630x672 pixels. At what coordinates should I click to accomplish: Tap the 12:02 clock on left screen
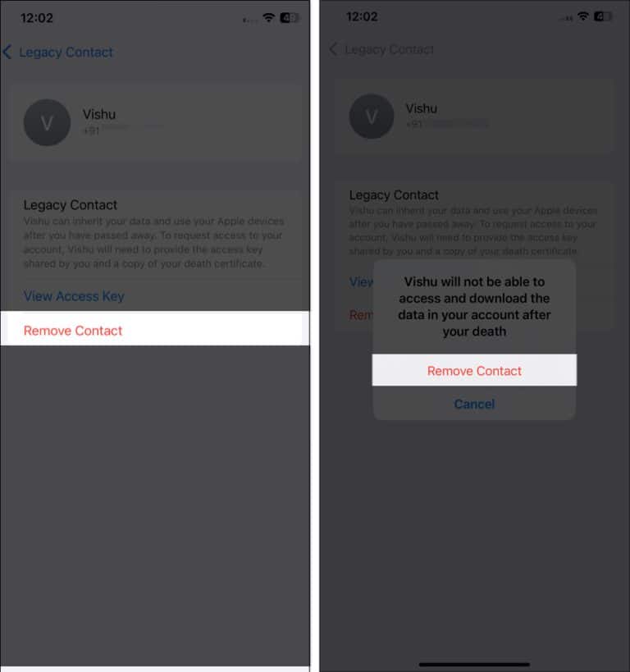pos(37,18)
